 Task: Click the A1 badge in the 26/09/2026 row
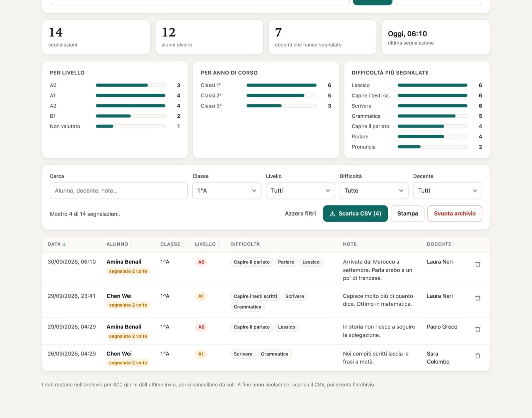pos(201,354)
